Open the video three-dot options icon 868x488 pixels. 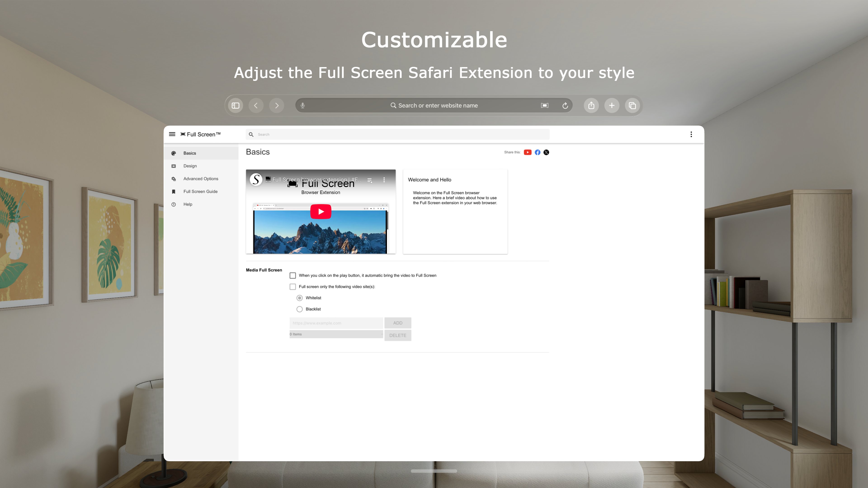384,180
